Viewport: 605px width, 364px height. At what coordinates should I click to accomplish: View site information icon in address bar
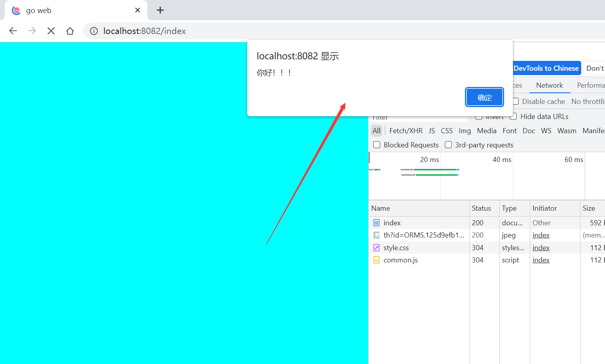pyautogui.click(x=94, y=31)
